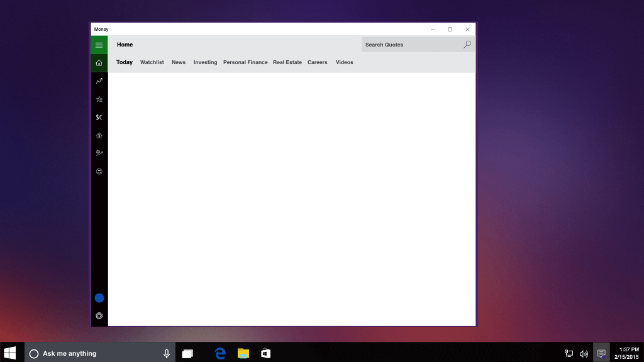Select the Real Estate tab

pyautogui.click(x=287, y=62)
